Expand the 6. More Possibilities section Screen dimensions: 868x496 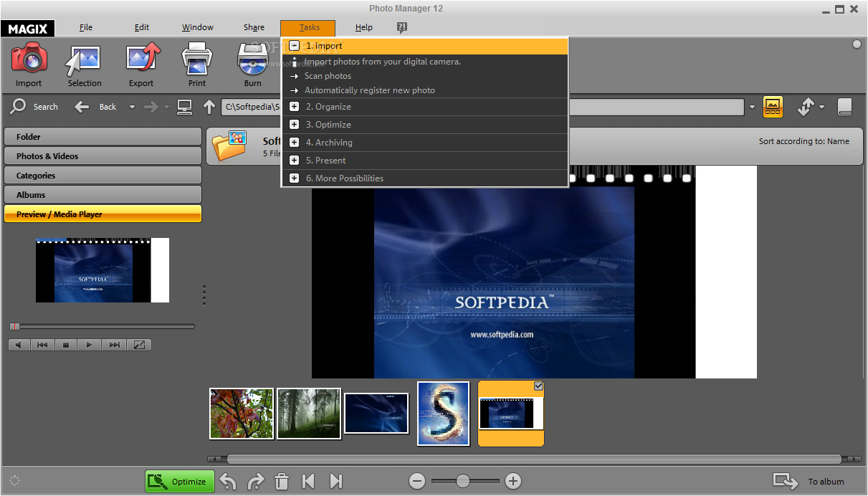[x=294, y=178]
